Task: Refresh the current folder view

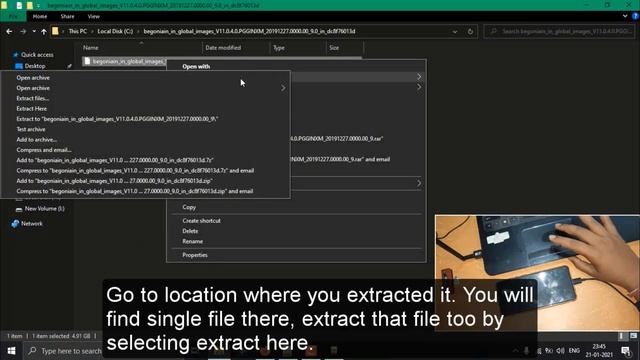Action: click(470, 31)
